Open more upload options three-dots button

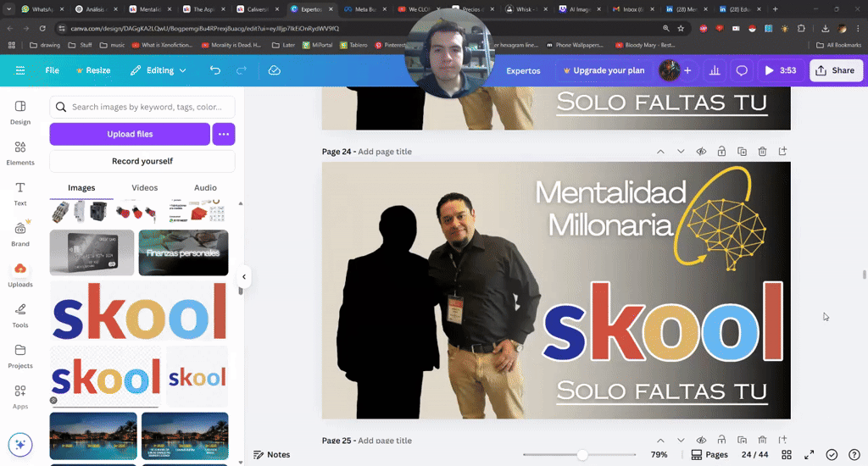coord(224,134)
